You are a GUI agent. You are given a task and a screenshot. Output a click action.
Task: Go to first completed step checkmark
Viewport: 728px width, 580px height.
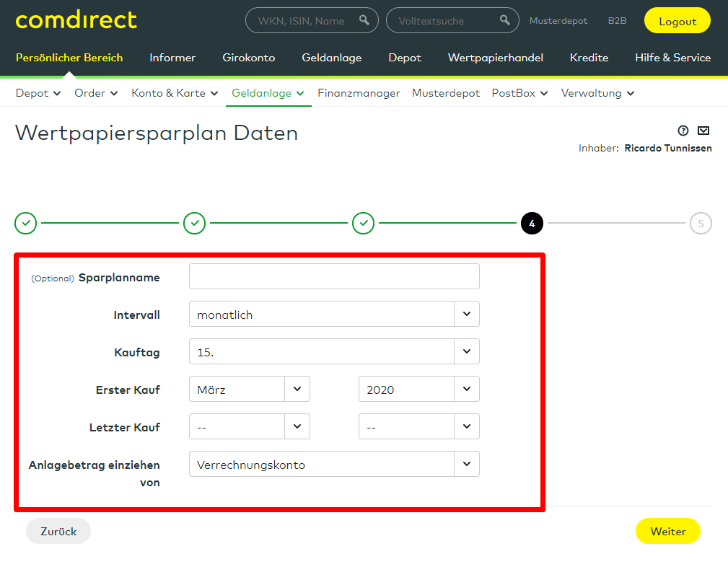tap(25, 224)
